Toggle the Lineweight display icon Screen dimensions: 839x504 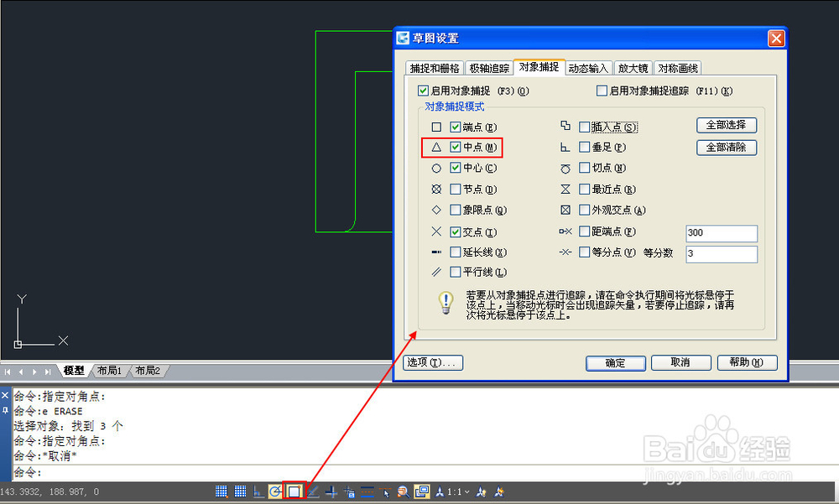[367, 491]
